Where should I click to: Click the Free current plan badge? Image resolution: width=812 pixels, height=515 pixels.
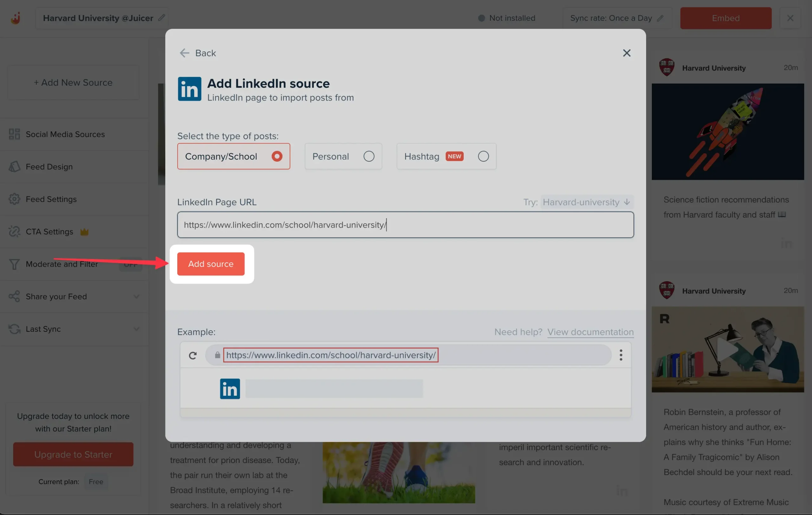click(x=96, y=482)
